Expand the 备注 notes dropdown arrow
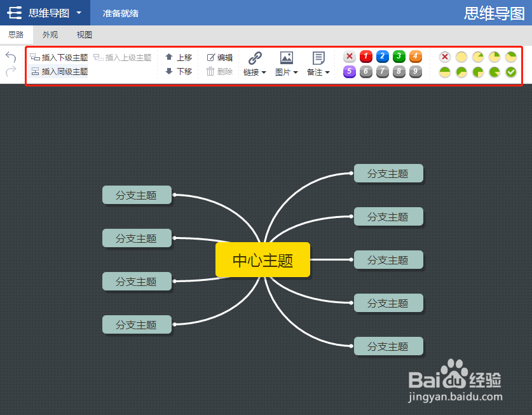The image size is (532, 415). click(x=326, y=72)
